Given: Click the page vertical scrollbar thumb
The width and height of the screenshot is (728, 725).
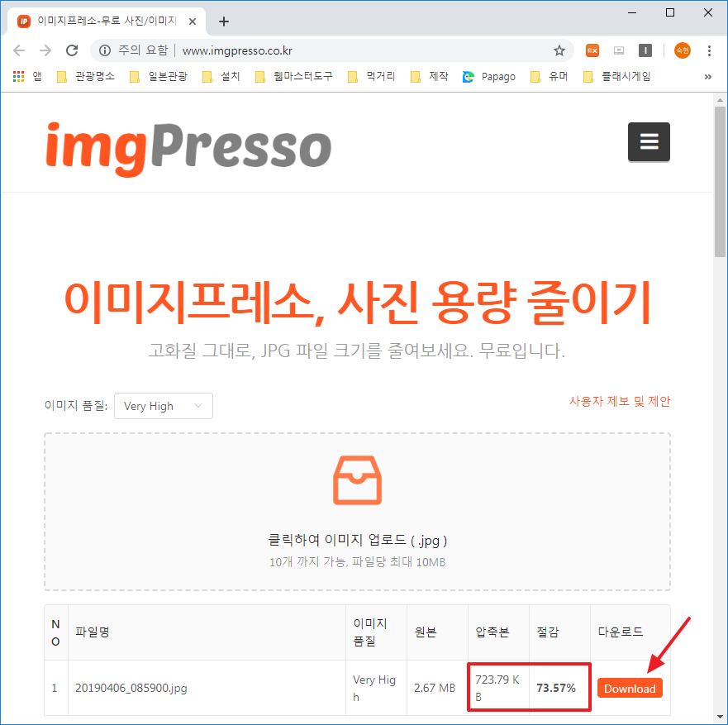Looking at the screenshot, I should click(720, 181).
